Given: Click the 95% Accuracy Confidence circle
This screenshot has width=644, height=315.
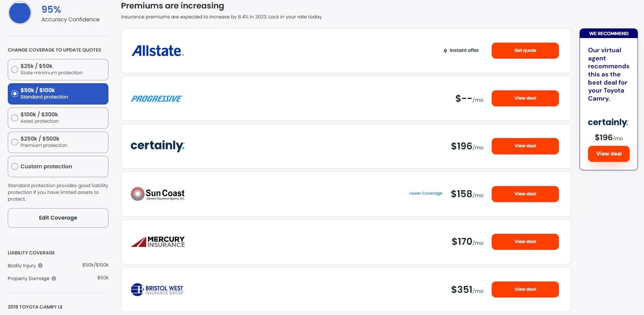Looking at the screenshot, I should point(20,13).
